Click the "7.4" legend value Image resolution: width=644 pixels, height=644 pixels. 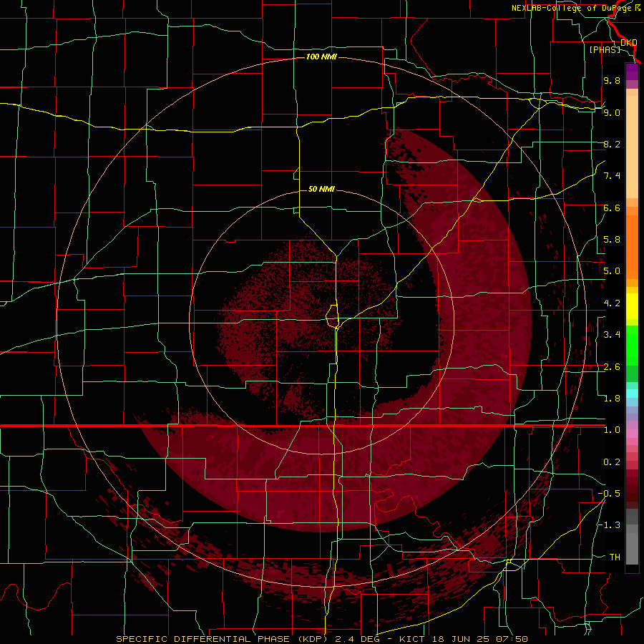pos(612,176)
